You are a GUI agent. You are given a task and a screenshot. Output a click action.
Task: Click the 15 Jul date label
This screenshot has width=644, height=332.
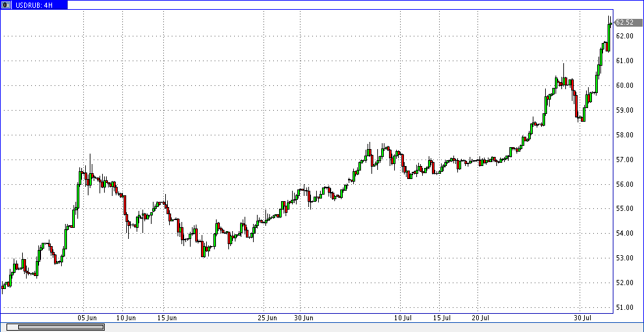[x=442, y=318]
